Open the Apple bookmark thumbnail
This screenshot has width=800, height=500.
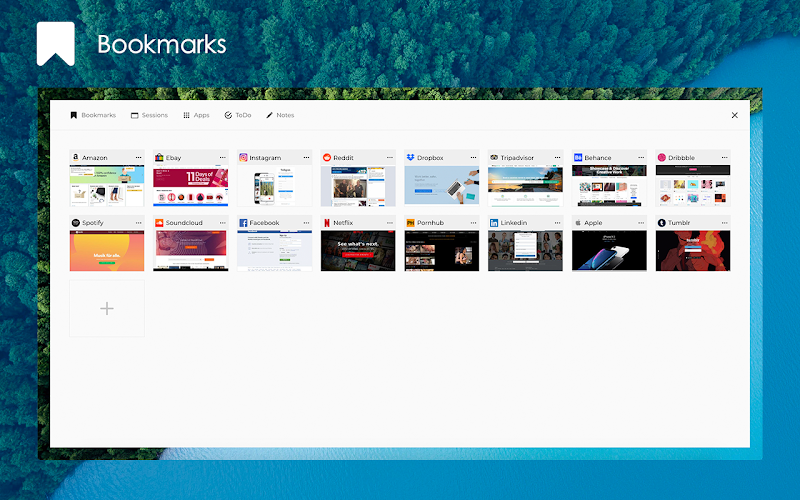(609, 251)
